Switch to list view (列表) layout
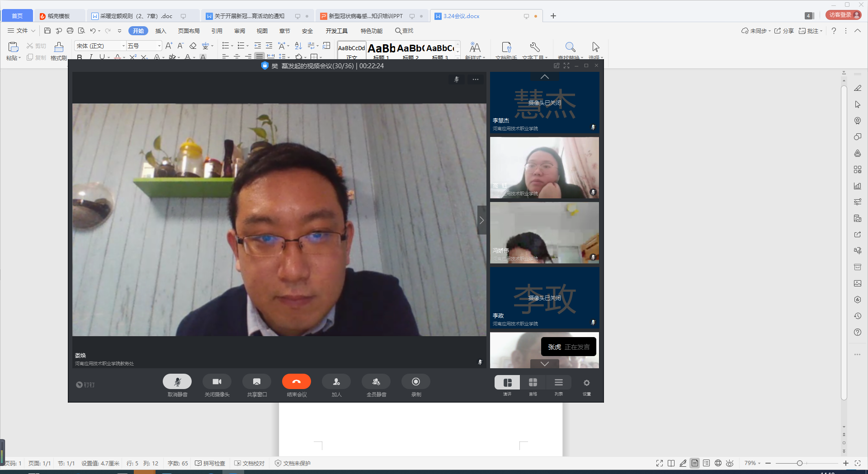Viewport: 868px width, 474px height. point(559,383)
